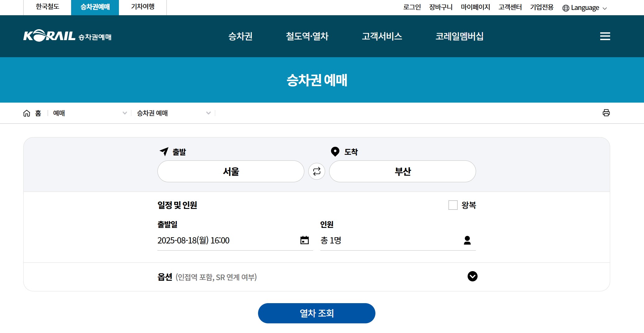Image resolution: width=644 pixels, height=333 pixels.
Task: Open the 장바구니 cart link
Action: coord(441,7)
